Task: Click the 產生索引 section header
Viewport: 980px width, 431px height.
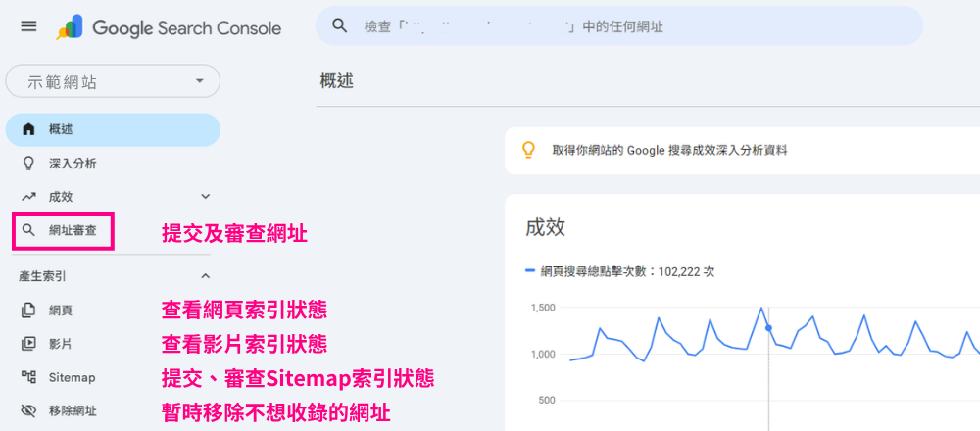Action: [40, 275]
